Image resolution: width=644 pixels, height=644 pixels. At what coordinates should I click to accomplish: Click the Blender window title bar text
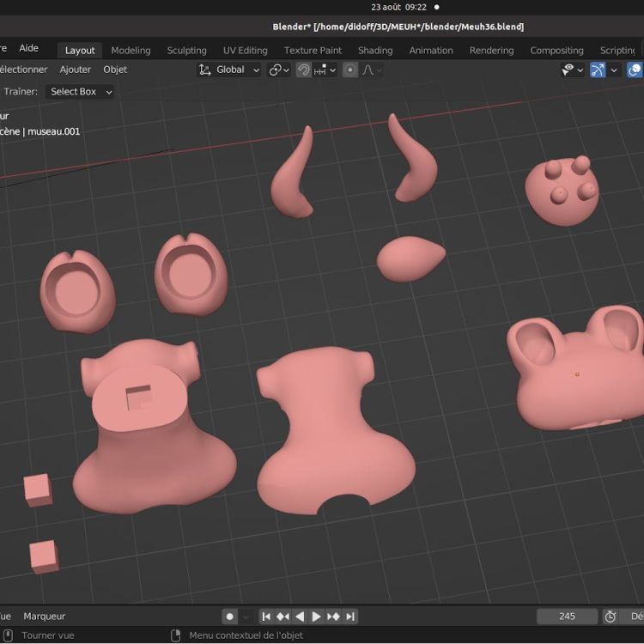pos(398,27)
